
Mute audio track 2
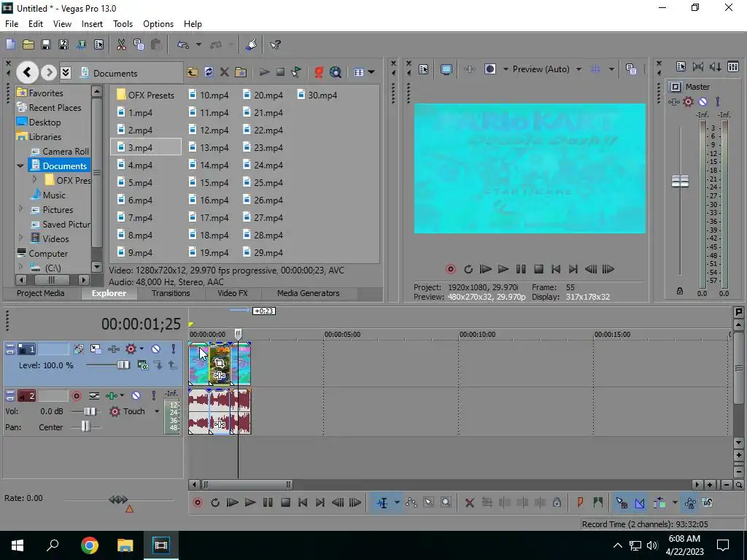click(136, 396)
